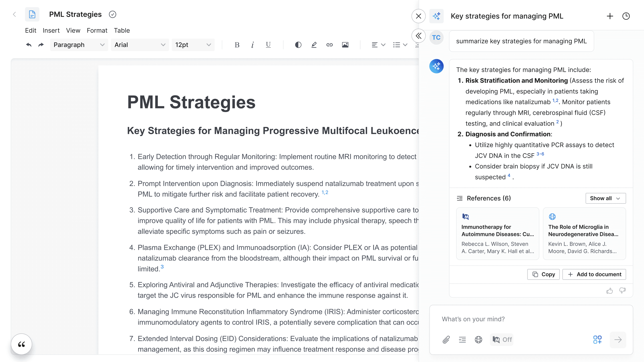Image resolution: width=644 pixels, height=362 pixels.
Task: Click citation 3 after 'limited.'
Action: tap(162, 267)
